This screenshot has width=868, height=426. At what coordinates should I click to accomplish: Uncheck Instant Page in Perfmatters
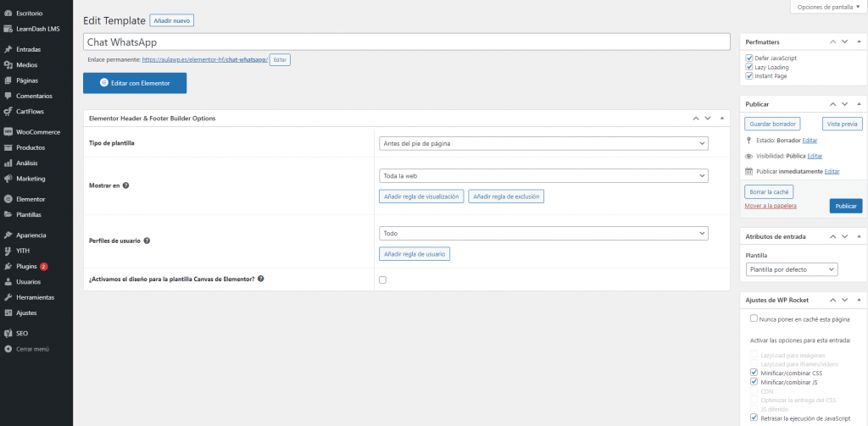tap(749, 75)
